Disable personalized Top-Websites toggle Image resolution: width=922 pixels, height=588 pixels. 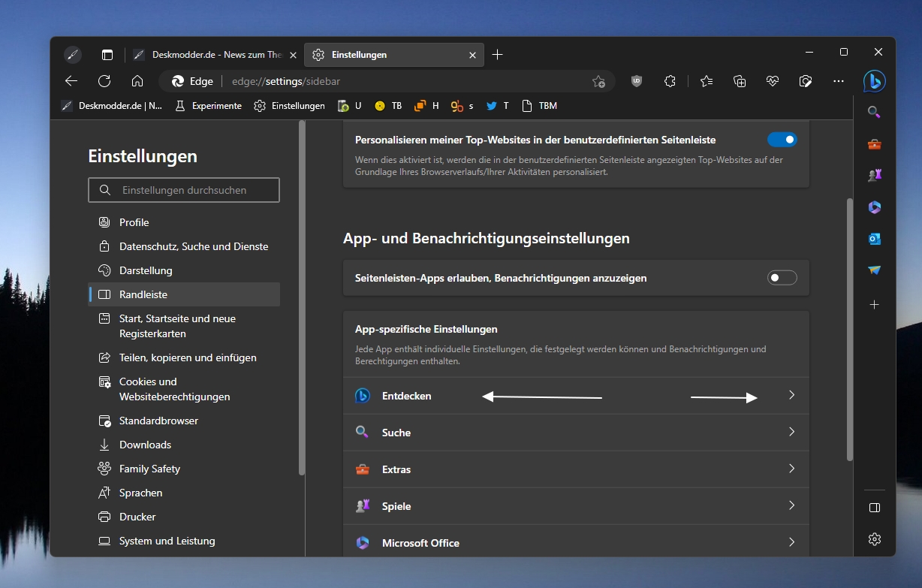782,140
